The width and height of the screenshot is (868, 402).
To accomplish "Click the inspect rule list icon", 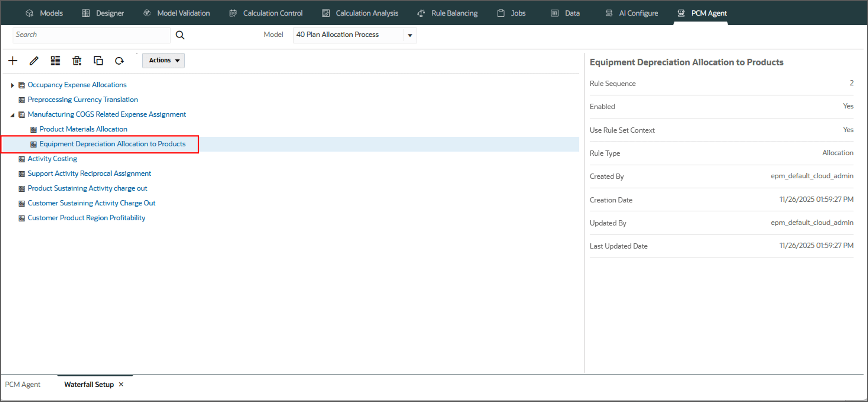I will [x=55, y=61].
